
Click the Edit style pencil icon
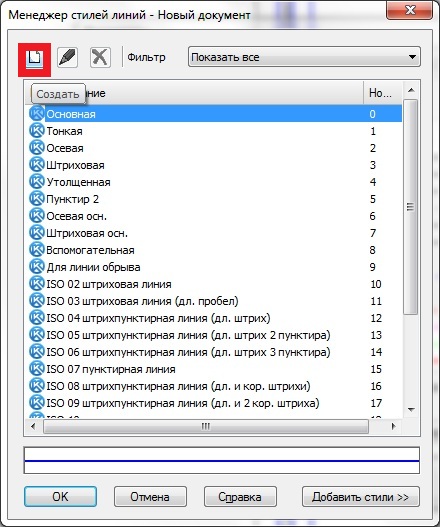point(68,57)
